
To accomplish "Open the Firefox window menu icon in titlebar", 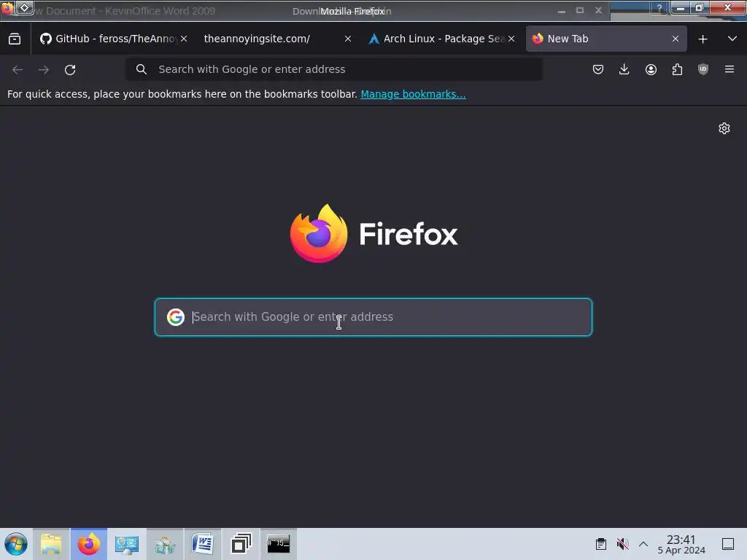I will click(7, 9).
